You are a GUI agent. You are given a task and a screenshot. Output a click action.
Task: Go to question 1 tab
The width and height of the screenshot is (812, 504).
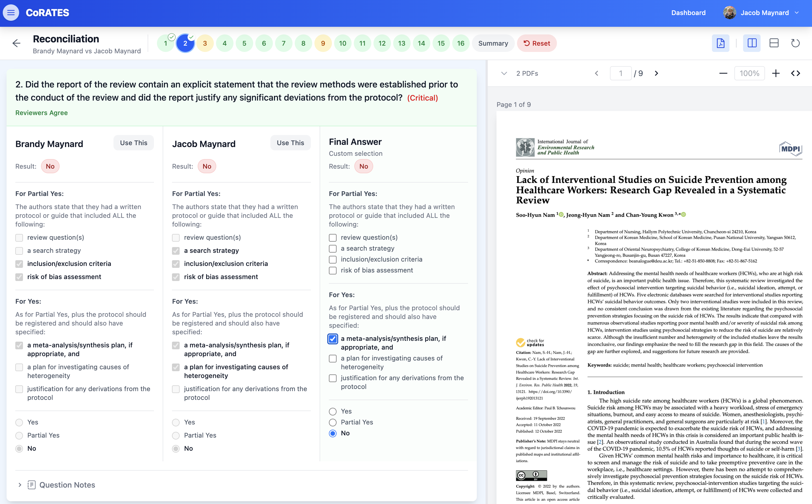click(x=165, y=43)
